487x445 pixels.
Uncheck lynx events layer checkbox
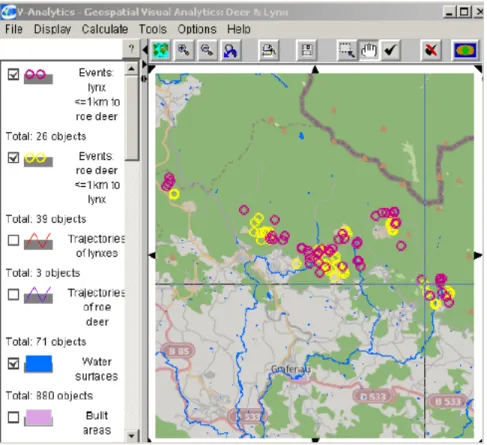[13, 74]
